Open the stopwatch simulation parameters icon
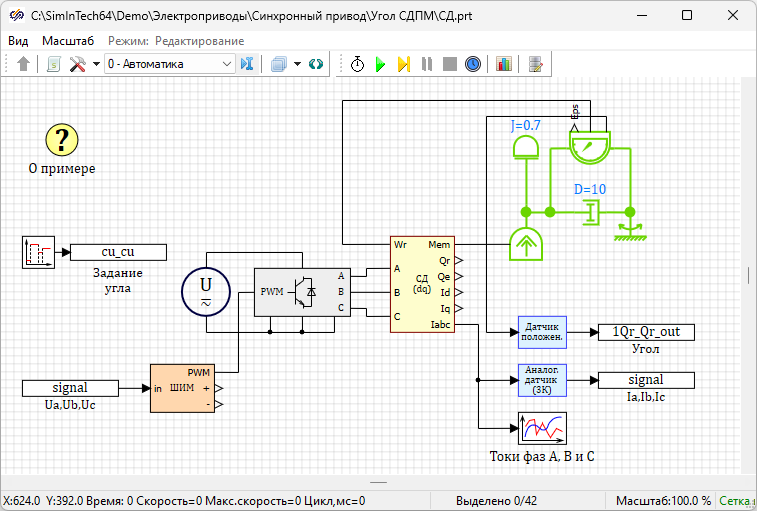The height and width of the screenshot is (511, 757). click(x=357, y=64)
